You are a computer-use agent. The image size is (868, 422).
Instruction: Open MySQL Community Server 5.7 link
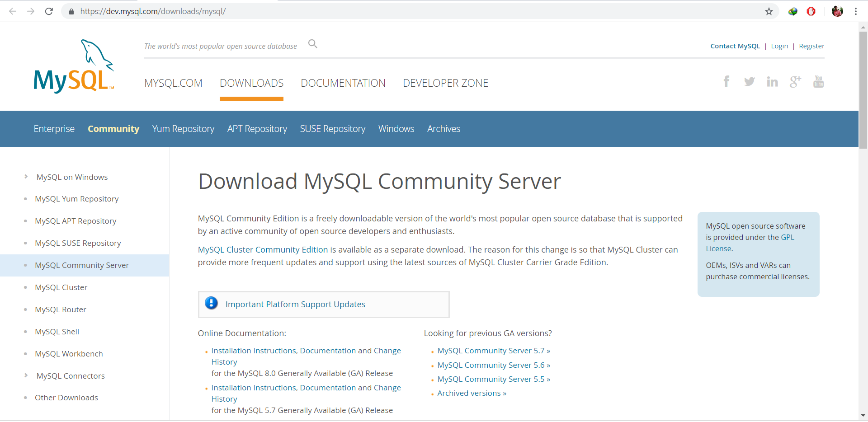494,351
